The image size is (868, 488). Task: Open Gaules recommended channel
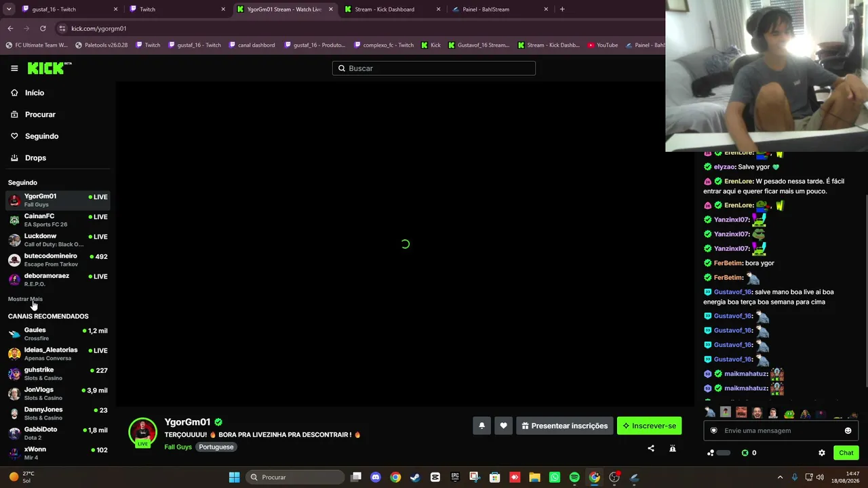58,333
